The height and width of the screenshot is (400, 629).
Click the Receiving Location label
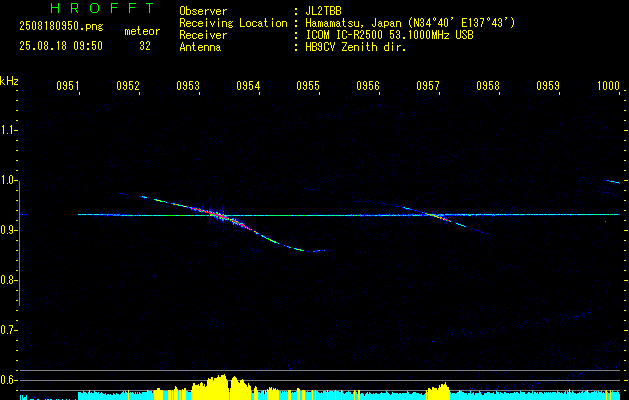coord(233,23)
